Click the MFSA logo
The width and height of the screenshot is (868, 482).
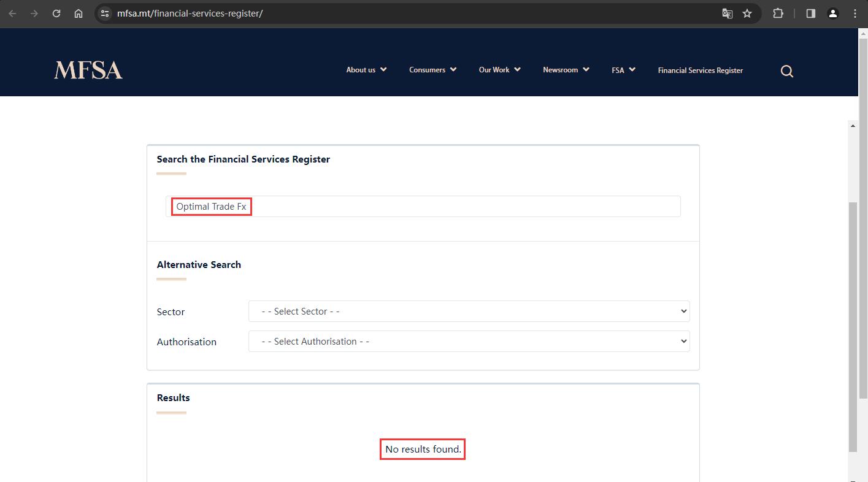click(88, 70)
